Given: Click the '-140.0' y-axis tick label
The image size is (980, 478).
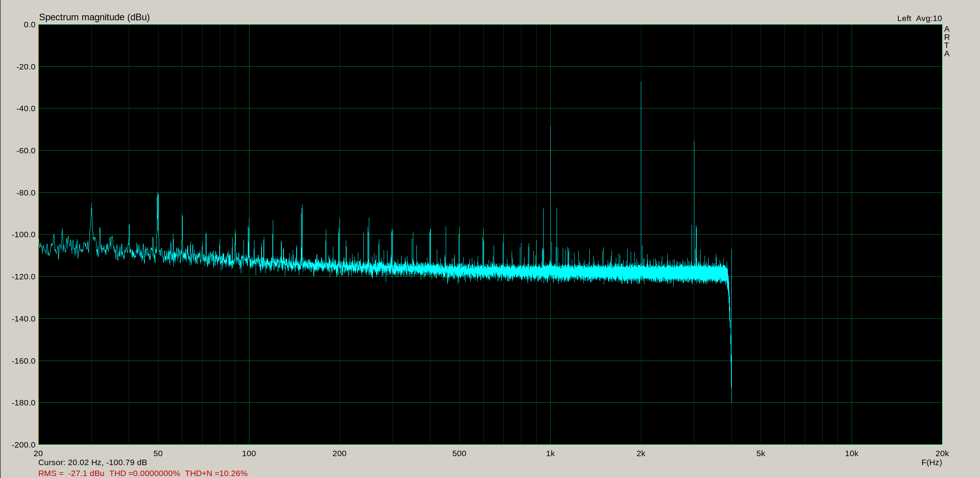Looking at the screenshot, I should (24, 319).
